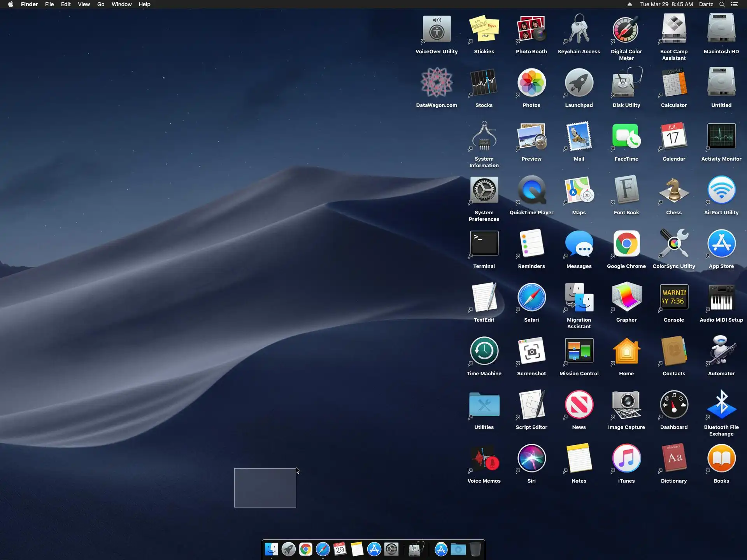747x560 pixels.
Task: Click the Spotlight search magnifier
Action: tap(722, 4)
